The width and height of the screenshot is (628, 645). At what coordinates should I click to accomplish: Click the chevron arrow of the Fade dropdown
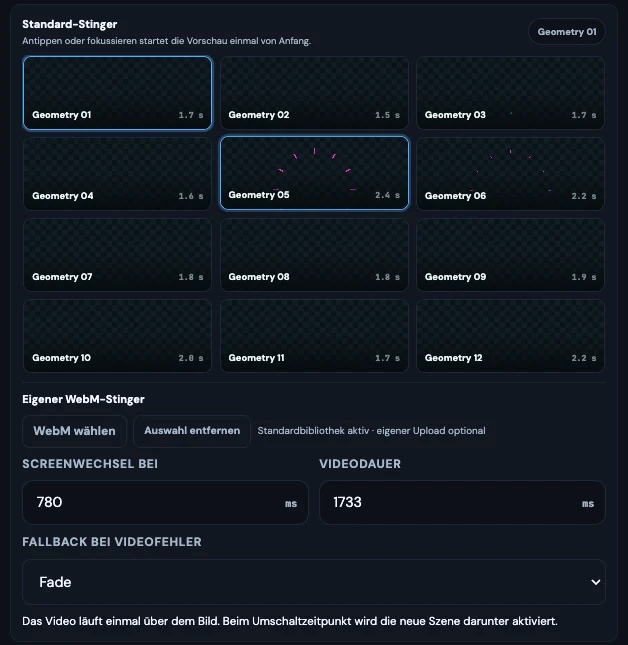(595, 582)
